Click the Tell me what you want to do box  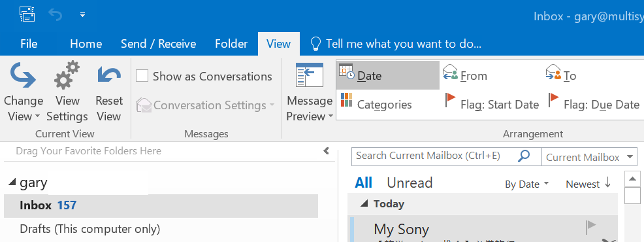404,44
